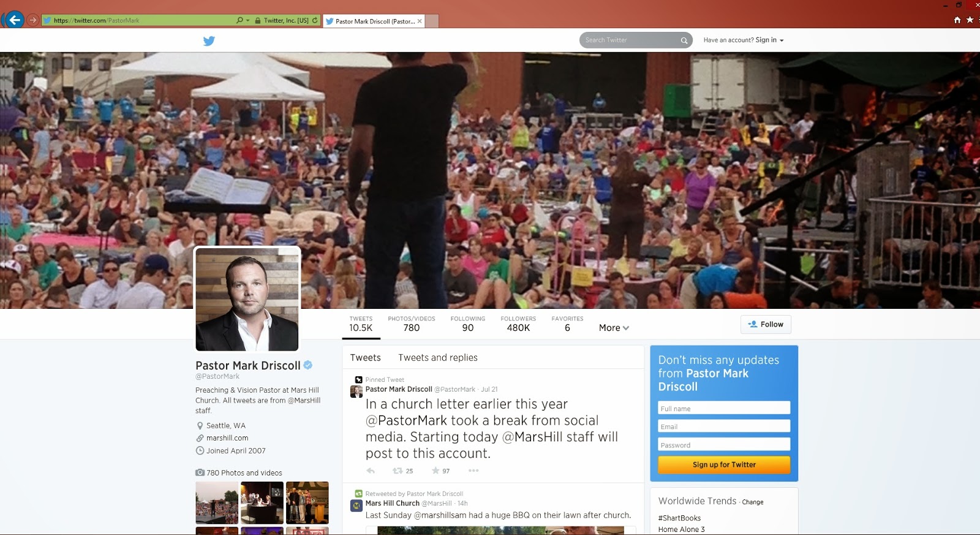Open the Sign in dropdown
This screenshot has height=535, width=980.
(x=769, y=40)
